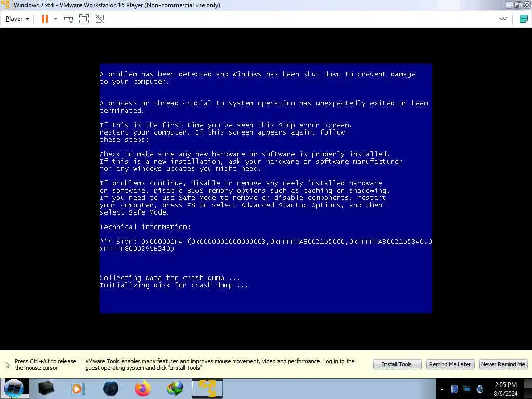Click the 'select Safe Mode.' line
This screenshot has height=399, width=532.
tap(135, 212)
